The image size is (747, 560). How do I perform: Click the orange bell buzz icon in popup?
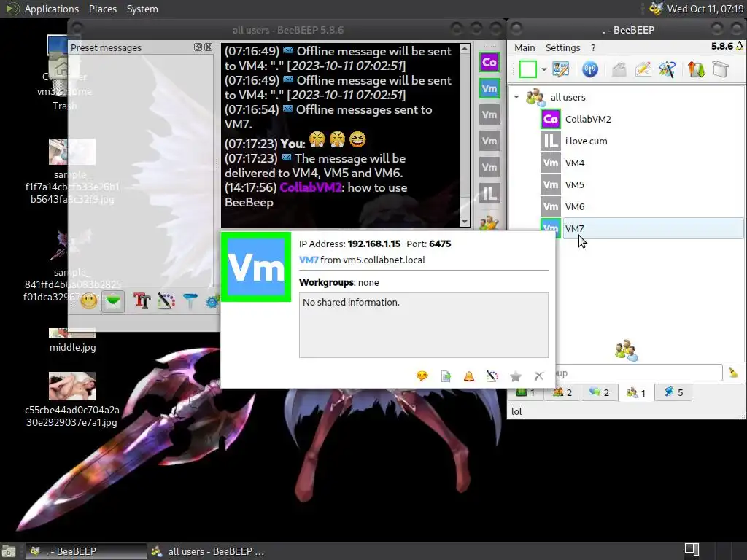(x=469, y=376)
